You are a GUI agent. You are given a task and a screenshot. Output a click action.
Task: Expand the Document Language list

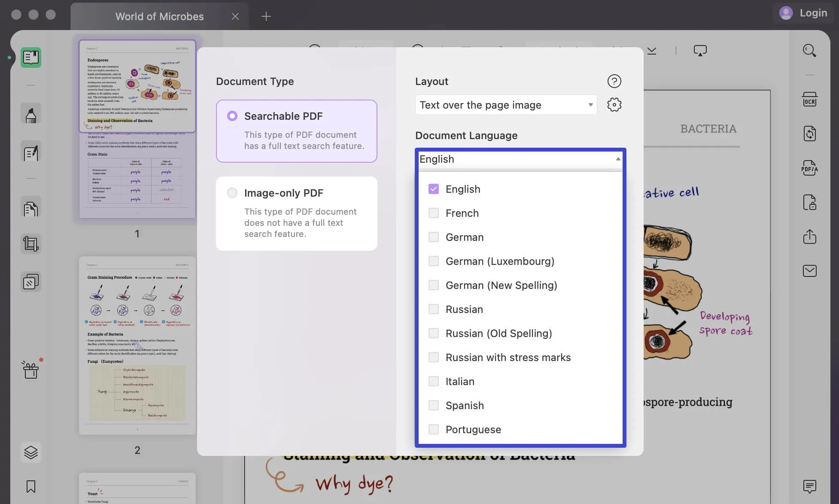pyautogui.click(x=617, y=159)
